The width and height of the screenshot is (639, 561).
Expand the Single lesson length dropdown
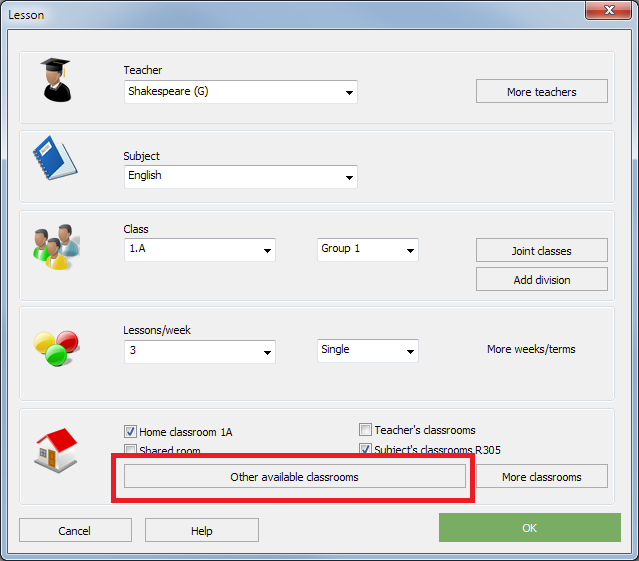pyautogui.click(x=410, y=352)
